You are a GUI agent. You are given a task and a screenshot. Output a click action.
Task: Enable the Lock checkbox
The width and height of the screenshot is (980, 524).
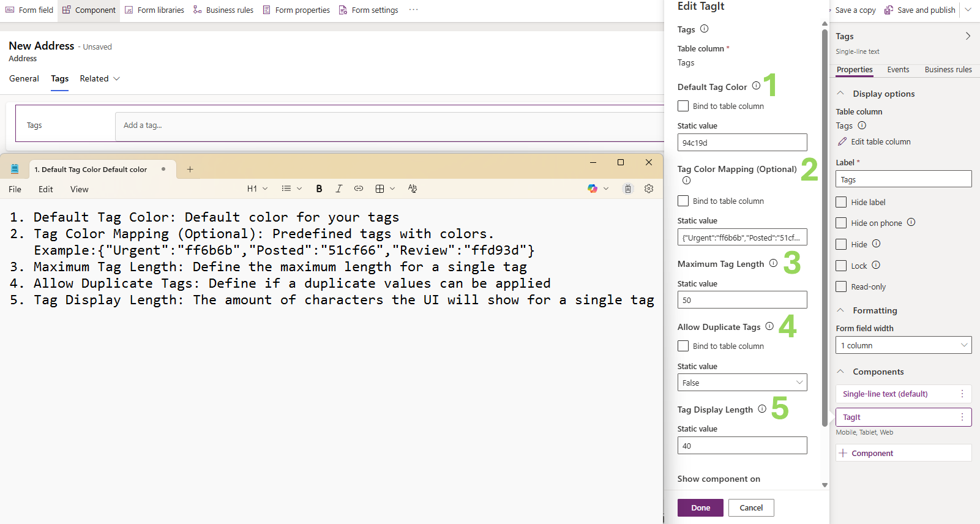(x=842, y=266)
